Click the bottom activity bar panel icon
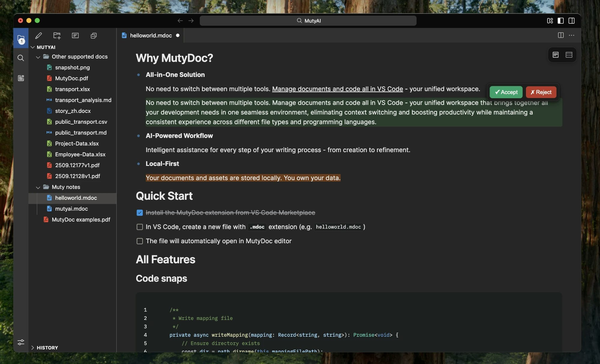Image resolution: width=600 pixels, height=364 pixels. click(x=21, y=78)
